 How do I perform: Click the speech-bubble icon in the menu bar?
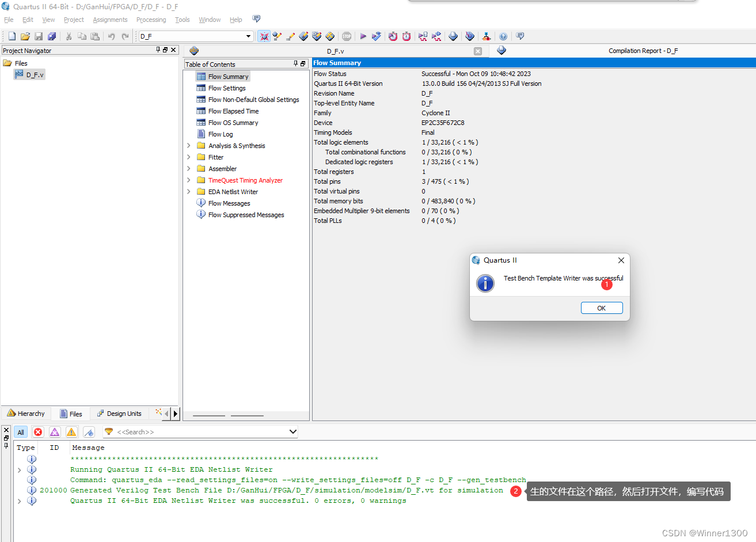click(256, 19)
